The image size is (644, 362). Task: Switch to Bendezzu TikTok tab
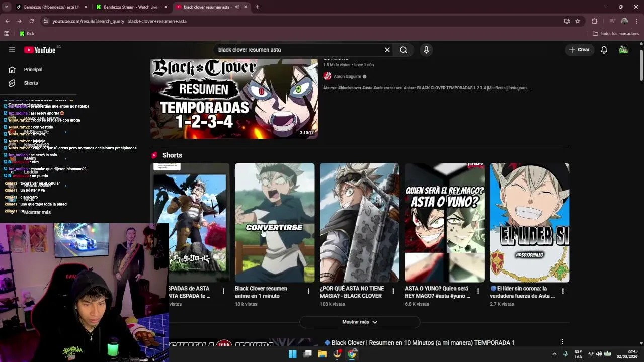coord(50,7)
